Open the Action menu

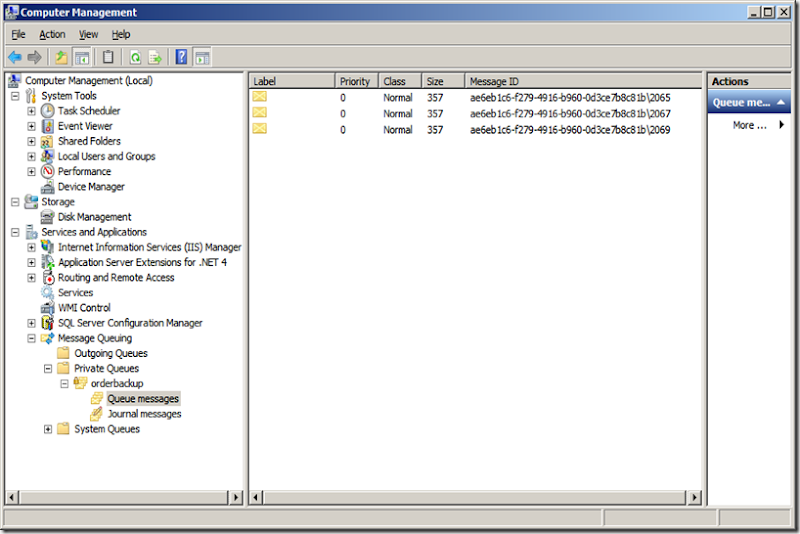(x=52, y=34)
